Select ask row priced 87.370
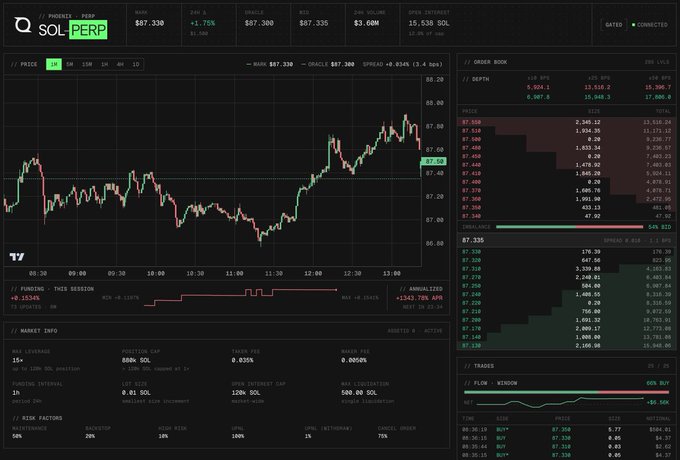Image resolution: width=680 pixels, height=460 pixels. 566,190
